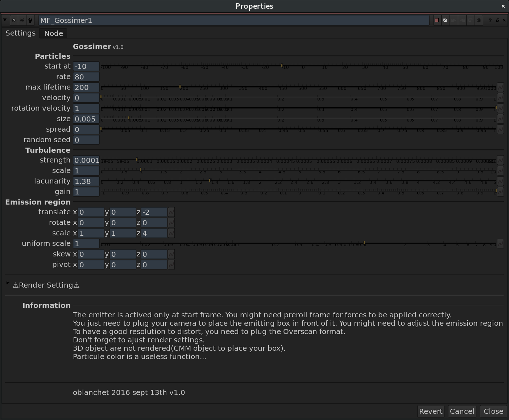509x420 pixels.
Task: Open the node operations triangle menu
Action: pos(5,20)
